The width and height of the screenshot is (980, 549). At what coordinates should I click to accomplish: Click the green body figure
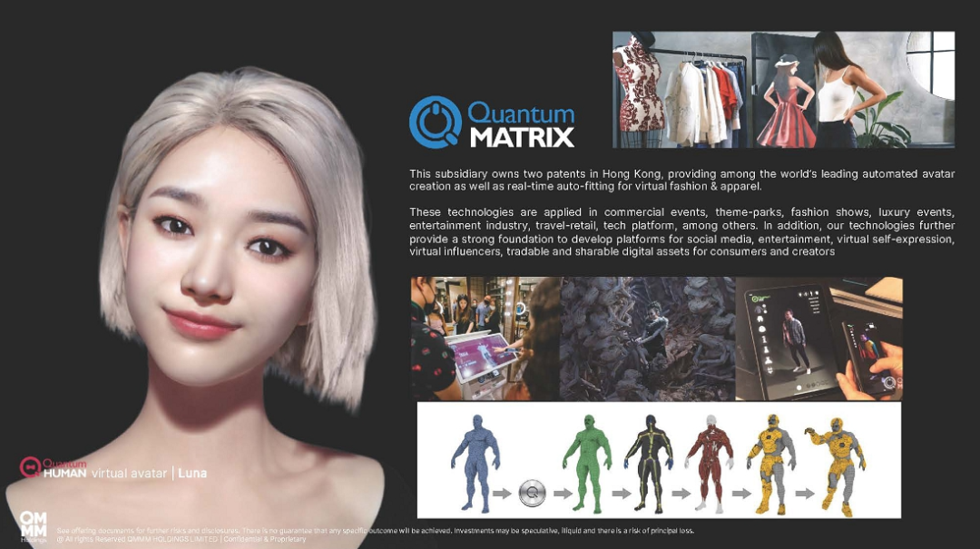pyautogui.click(x=587, y=463)
